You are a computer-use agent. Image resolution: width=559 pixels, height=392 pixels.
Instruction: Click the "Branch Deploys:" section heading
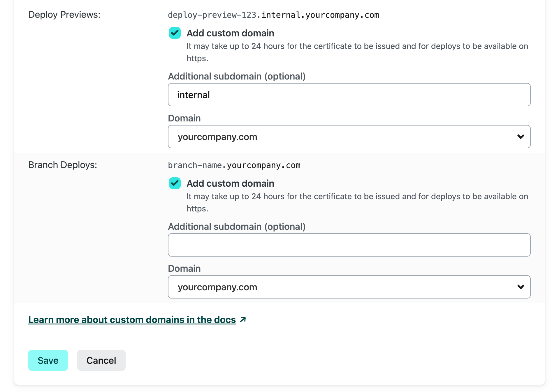pyautogui.click(x=63, y=165)
